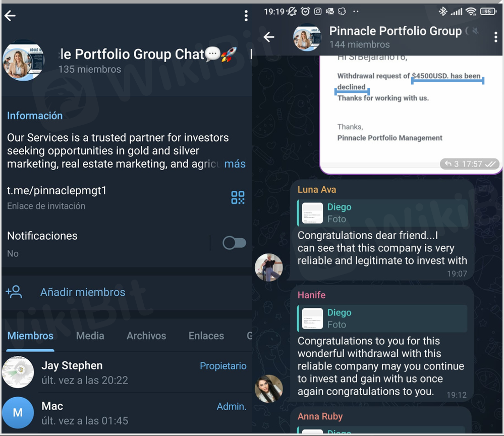Open the t.me/pinnaclepmgt1 invitation link
This screenshot has width=504, height=436.
tap(57, 191)
